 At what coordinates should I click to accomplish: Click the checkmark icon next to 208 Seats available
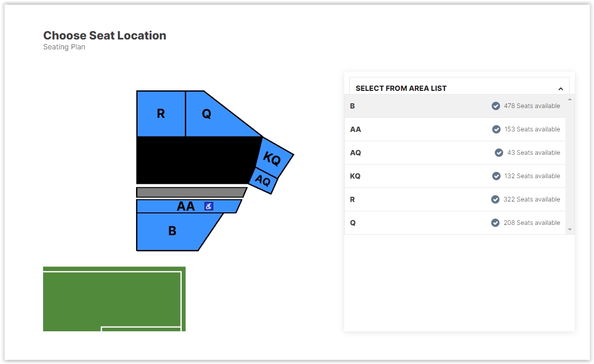point(495,223)
